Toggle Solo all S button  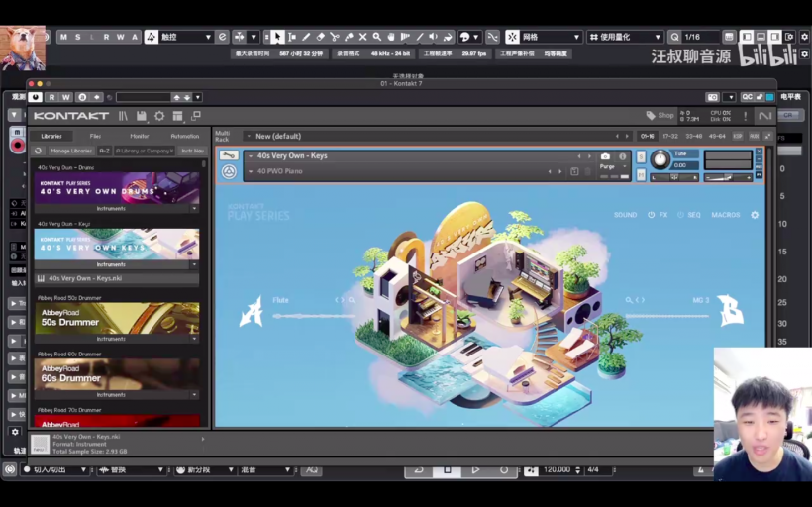pos(77,37)
